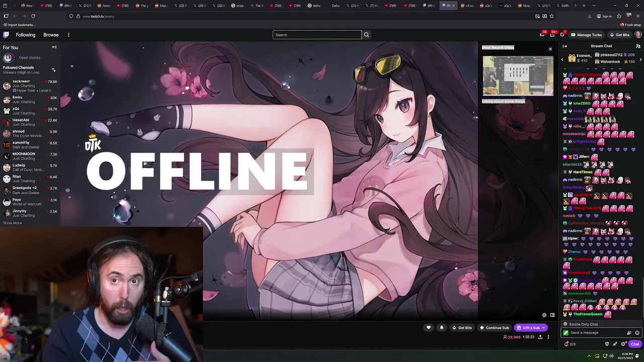This screenshot has height=362, width=644.
Task: Toggle the notification bell for channel
Action: [442, 328]
